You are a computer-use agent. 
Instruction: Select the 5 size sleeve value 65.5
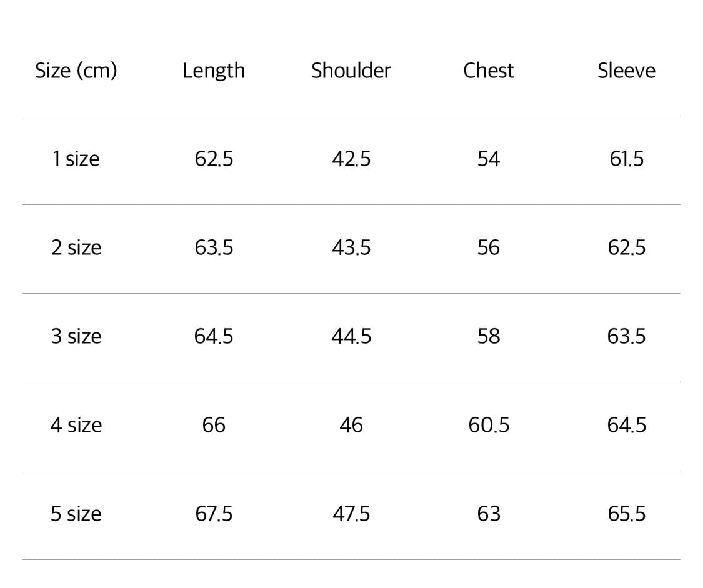click(x=626, y=514)
